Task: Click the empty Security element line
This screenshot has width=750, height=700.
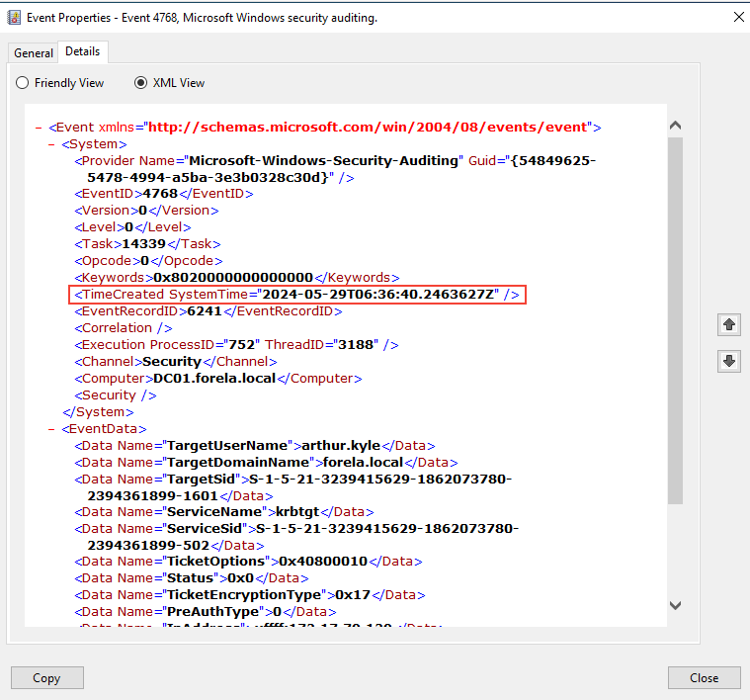Action: [x=116, y=395]
